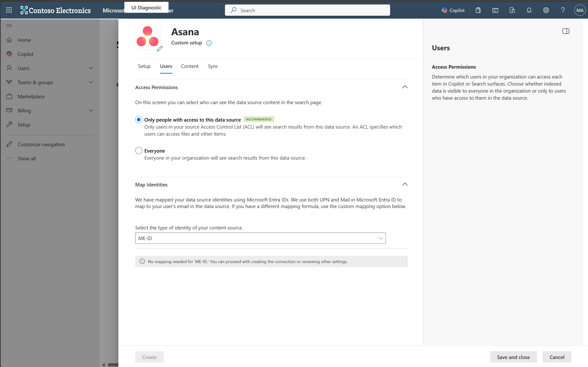Viewport: 588px width, 367px height.
Task: Click the info icon in ME-ID notice
Action: click(x=142, y=261)
